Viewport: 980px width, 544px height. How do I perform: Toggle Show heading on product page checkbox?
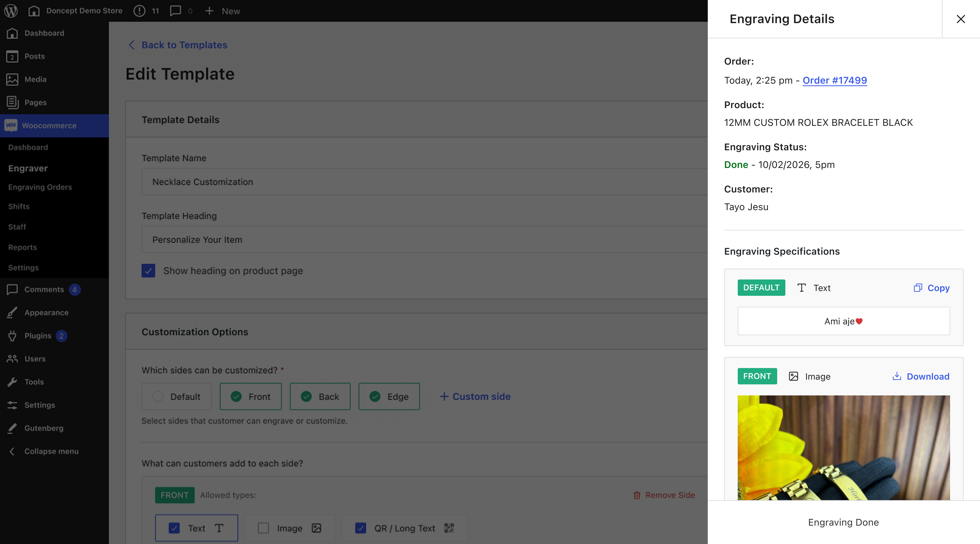tap(148, 271)
